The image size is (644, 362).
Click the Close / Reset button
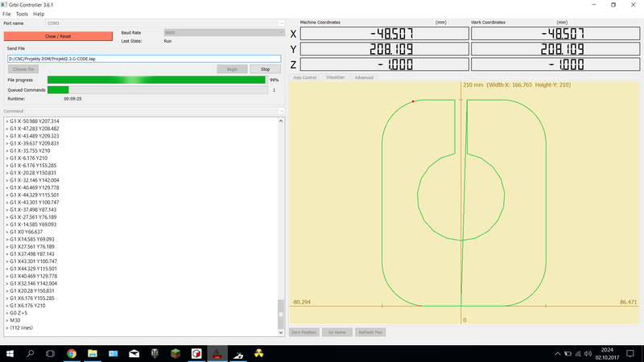(x=58, y=36)
